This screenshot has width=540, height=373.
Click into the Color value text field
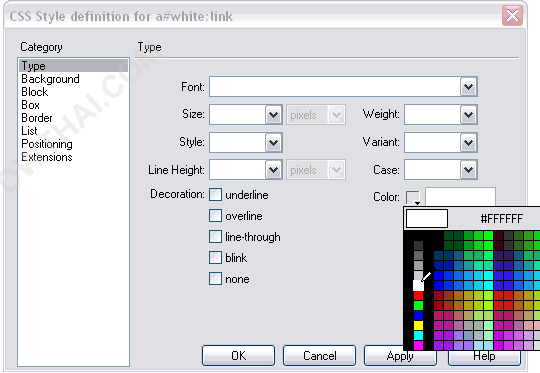pos(460,197)
